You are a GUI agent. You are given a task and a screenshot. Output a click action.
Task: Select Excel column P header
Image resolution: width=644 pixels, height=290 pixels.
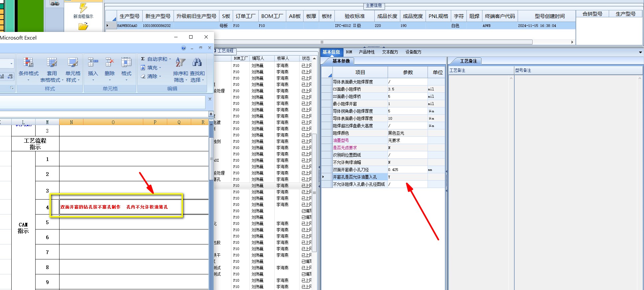(x=155, y=122)
